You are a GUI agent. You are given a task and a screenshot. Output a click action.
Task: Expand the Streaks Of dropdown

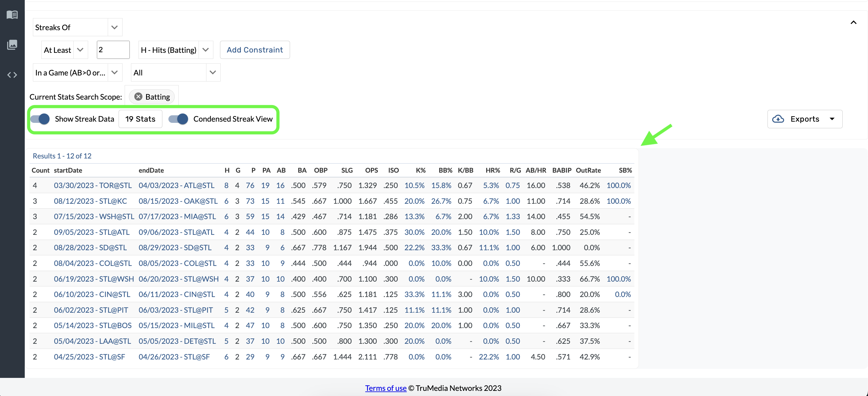point(114,27)
